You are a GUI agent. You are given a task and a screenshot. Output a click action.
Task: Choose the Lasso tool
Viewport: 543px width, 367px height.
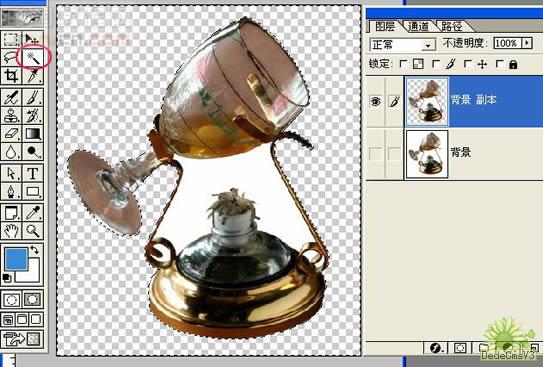(11, 57)
